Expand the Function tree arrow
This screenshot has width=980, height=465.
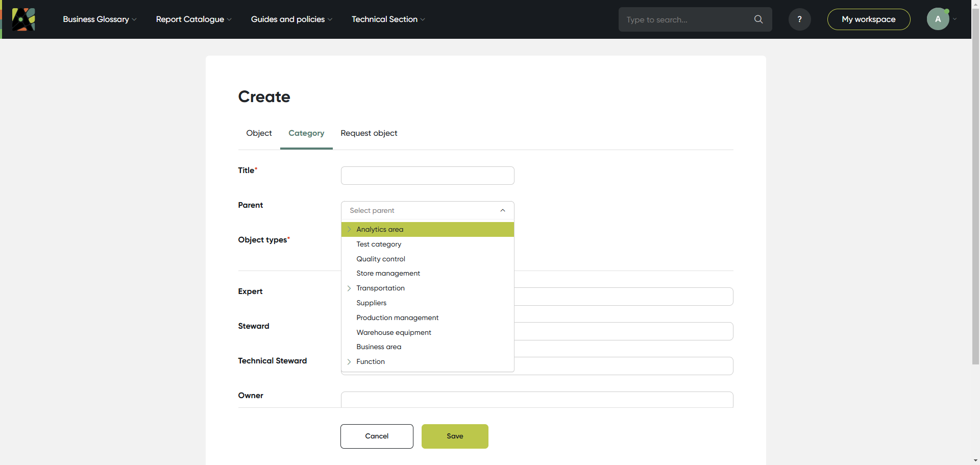pos(349,362)
